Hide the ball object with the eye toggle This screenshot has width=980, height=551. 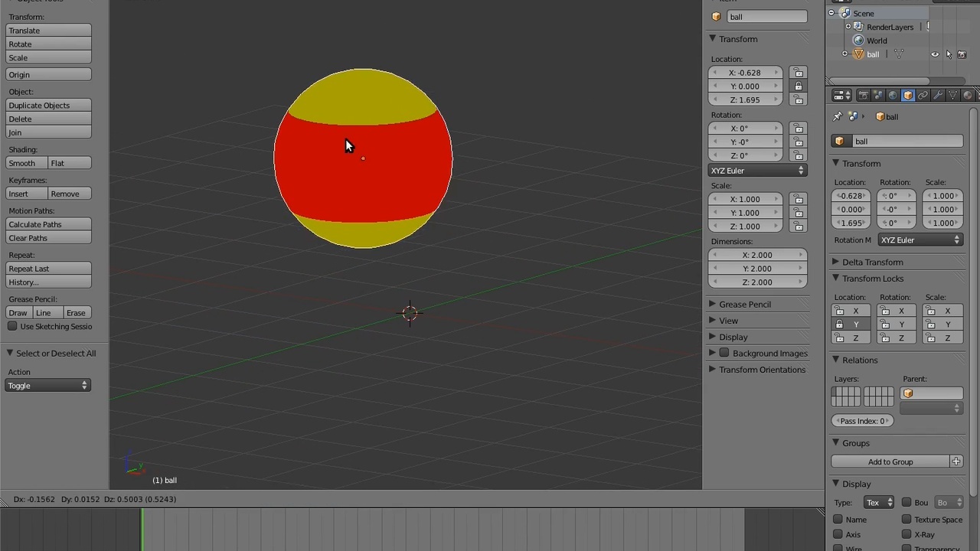point(935,54)
